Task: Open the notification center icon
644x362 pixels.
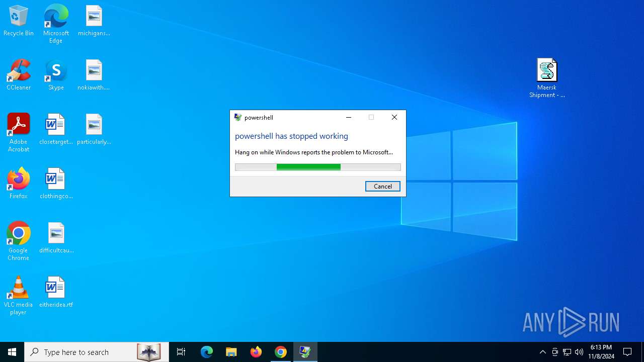Action: (627, 352)
